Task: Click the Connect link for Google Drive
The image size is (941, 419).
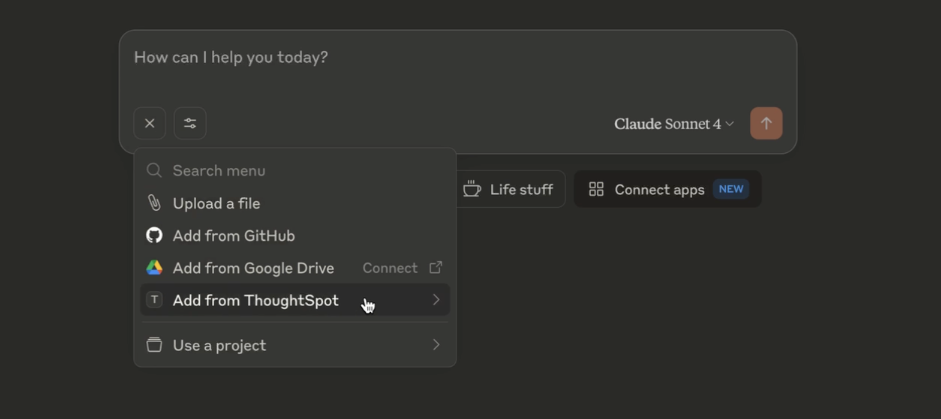Action: tap(390, 268)
